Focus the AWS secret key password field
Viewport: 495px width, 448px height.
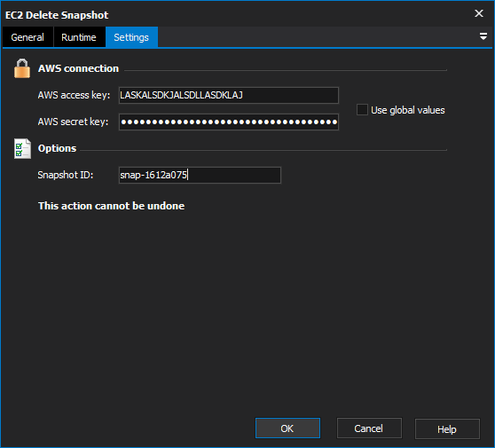[229, 122]
